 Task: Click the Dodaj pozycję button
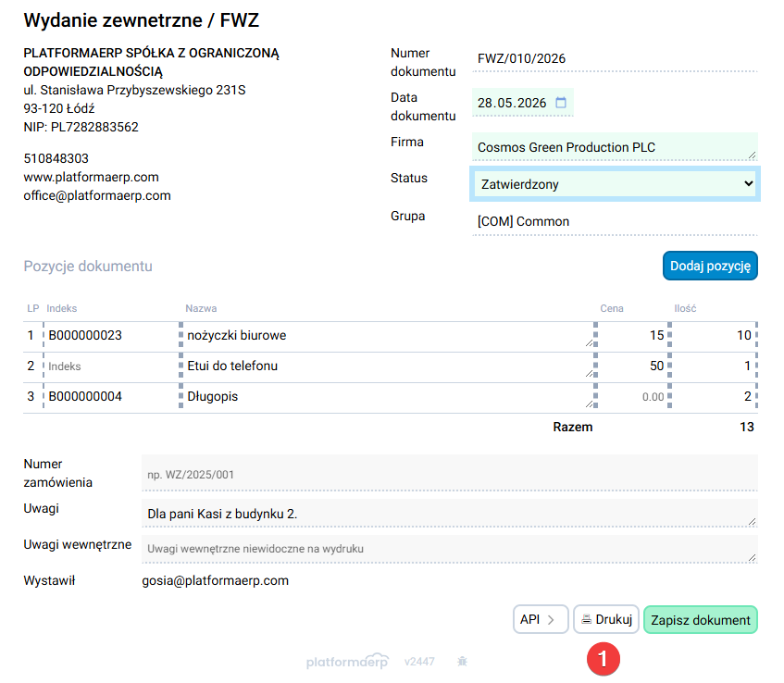(710, 266)
